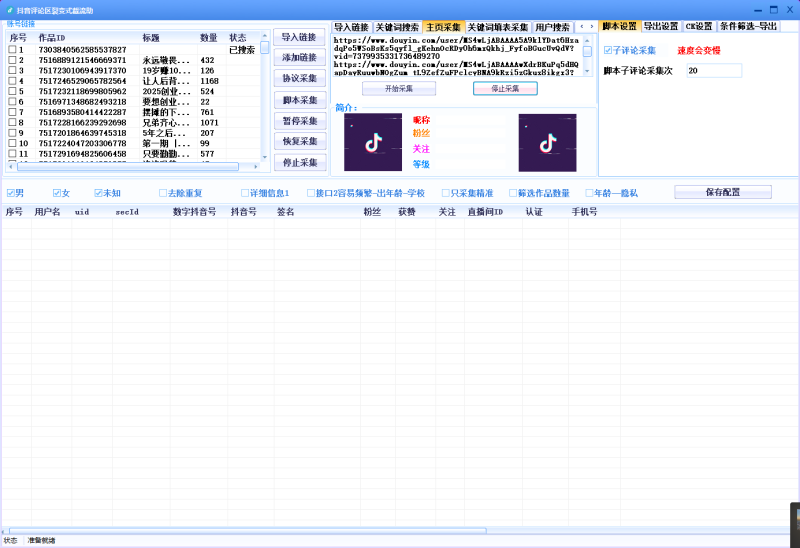Click the pink 停止采集 button under URLs
800x548 pixels.
[505, 89]
